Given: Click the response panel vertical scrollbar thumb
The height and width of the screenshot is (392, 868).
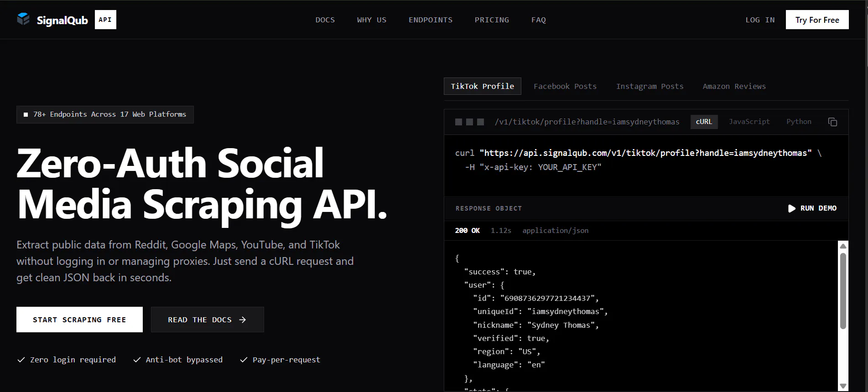Looking at the screenshot, I should click(843, 291).
